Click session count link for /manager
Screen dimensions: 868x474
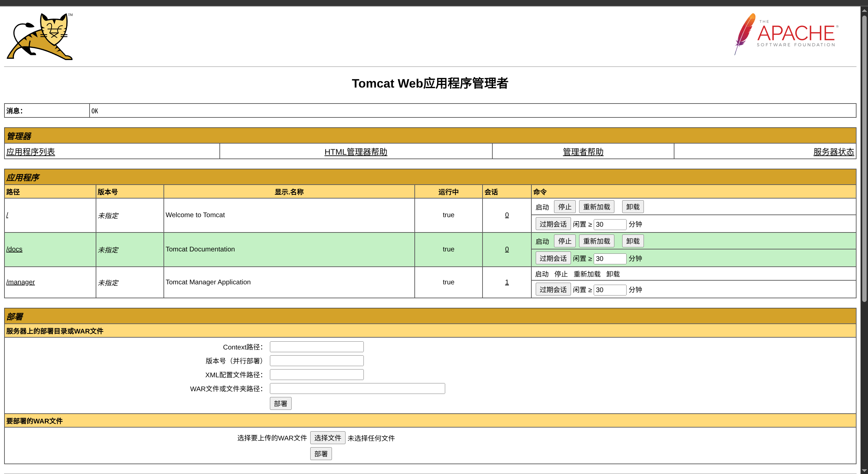[507, 282]
